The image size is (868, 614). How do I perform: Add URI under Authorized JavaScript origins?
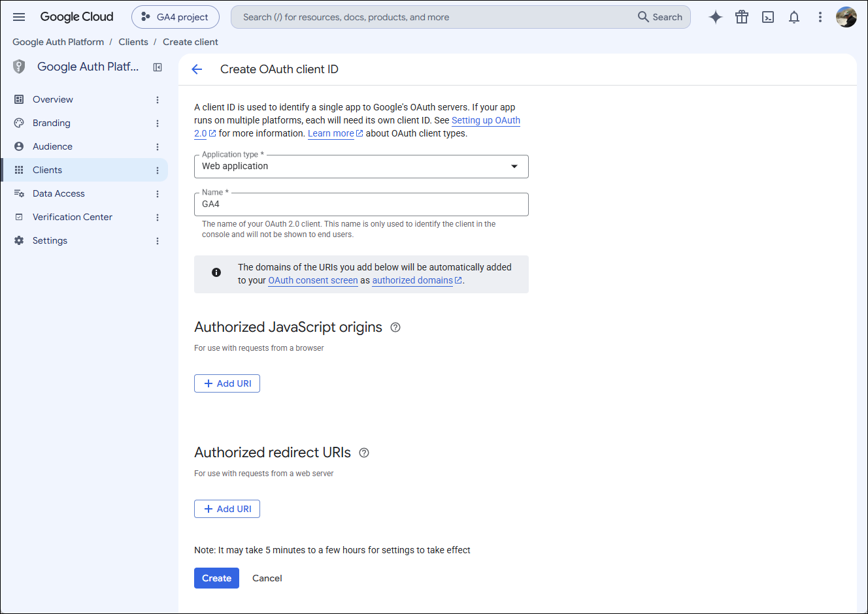click(227, 383)
